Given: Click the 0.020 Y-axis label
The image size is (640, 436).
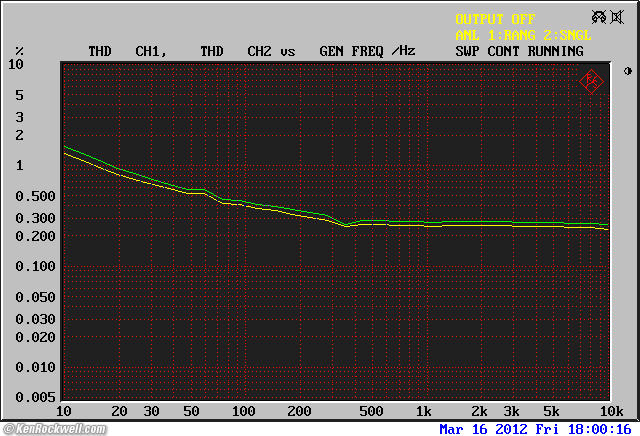Looking at the screenshot, I should (35, 337).
